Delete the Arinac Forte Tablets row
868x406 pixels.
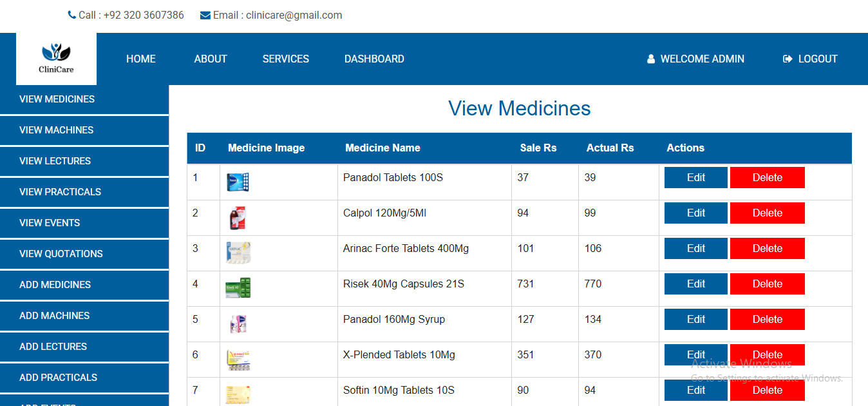(768, 249)
